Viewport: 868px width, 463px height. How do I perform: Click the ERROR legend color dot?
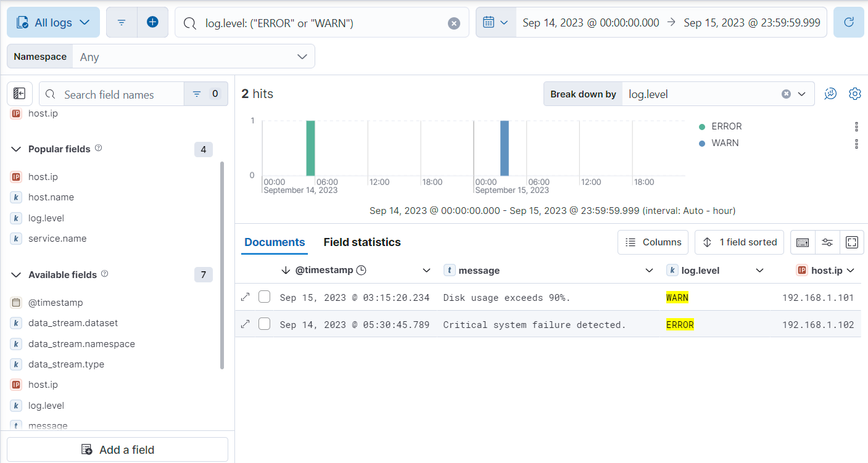702,127
